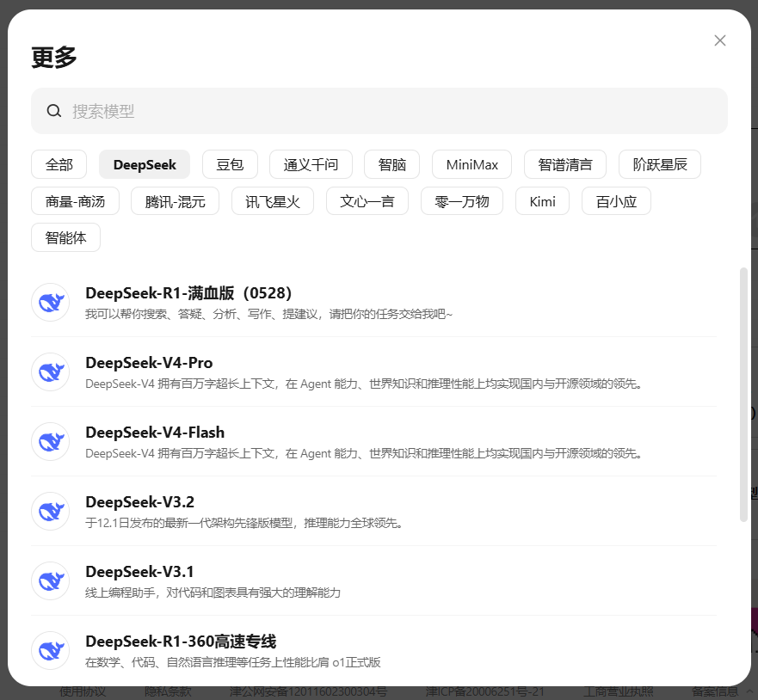
Task: Open the DeepSeek-V3.2 model title
Action: point(139,502)
